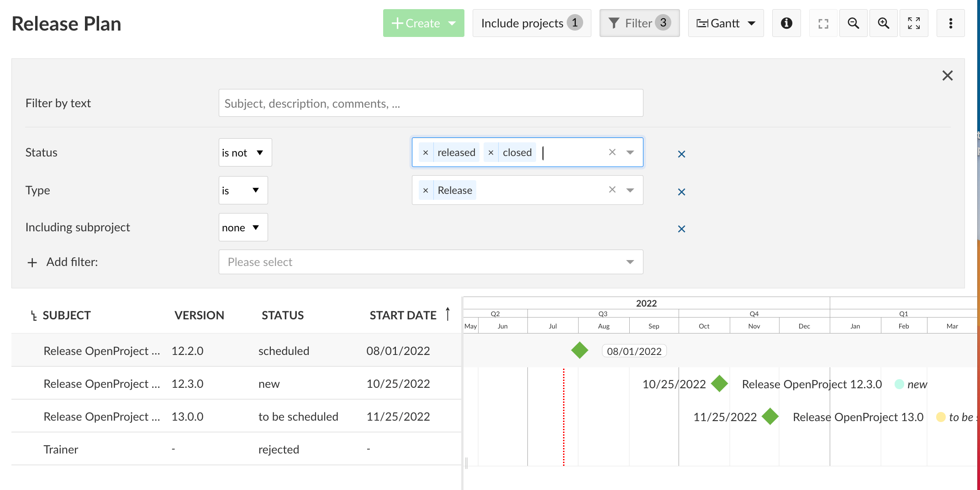Open the 'none' subproject dropdown
The image size is (980, 490).
[x=243, y=227]
